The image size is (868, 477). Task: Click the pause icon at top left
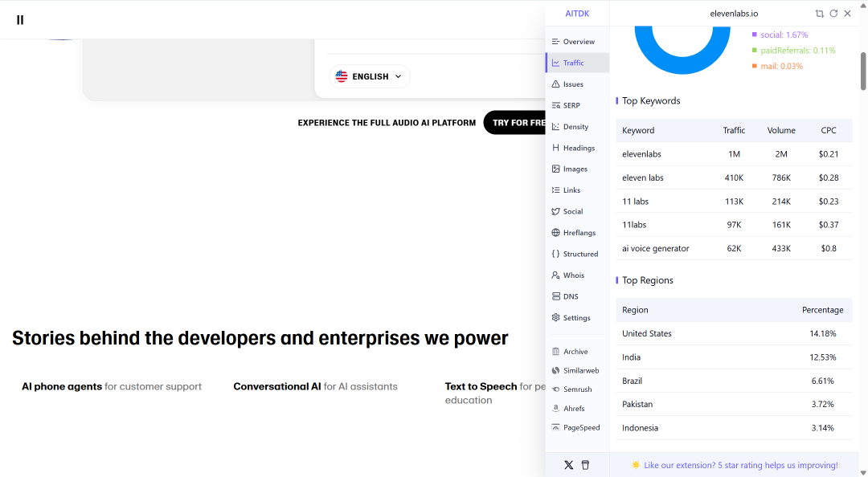click(x=20, y=20)
